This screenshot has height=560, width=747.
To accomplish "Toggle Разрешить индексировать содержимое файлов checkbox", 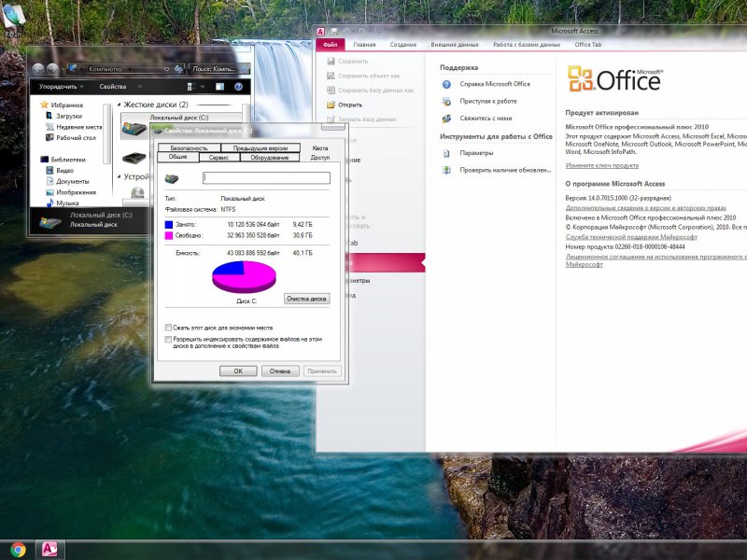I will click(168, 340).
